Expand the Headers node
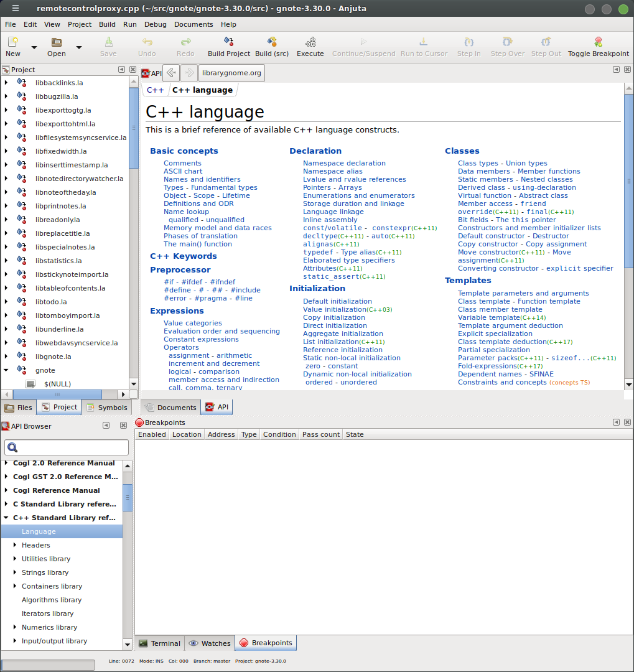 click(15, 544)
